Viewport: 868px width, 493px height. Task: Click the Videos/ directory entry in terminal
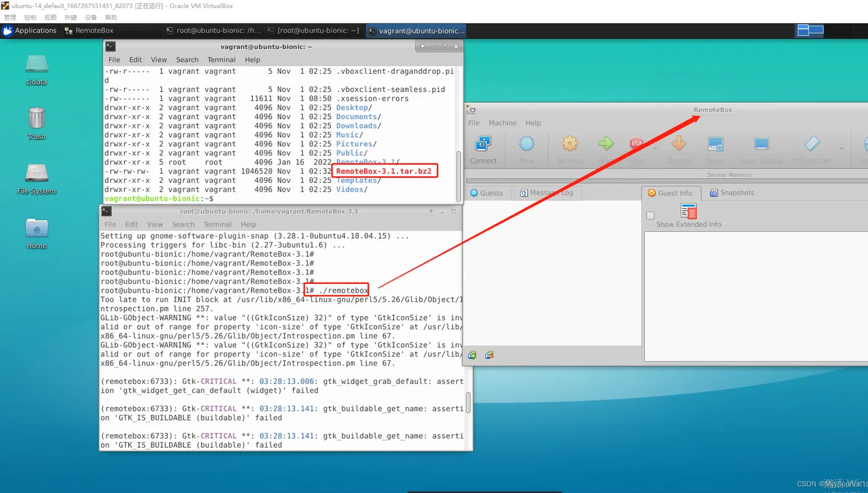[352, 189]
